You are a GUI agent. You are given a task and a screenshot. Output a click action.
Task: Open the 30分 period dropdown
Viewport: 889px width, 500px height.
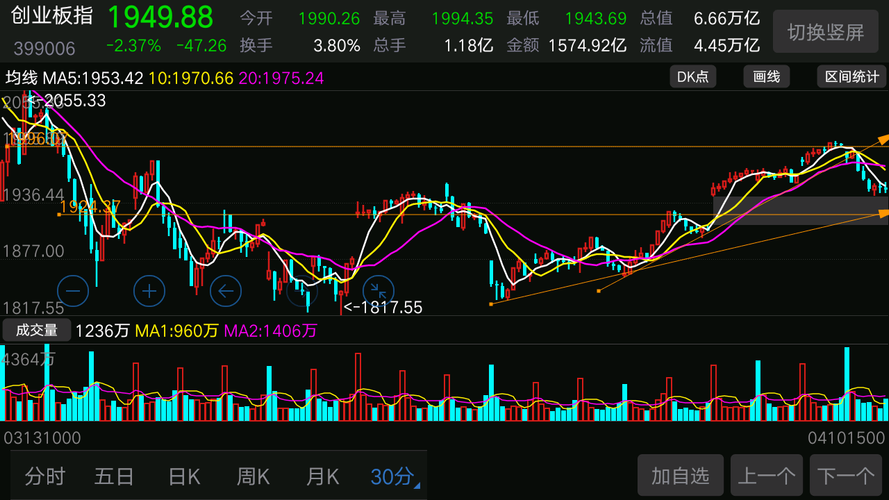click(395, 476)
